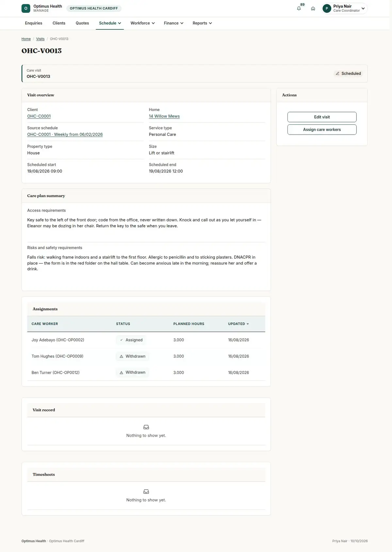Navigate to Home breadcrumb

coord(26,39)
